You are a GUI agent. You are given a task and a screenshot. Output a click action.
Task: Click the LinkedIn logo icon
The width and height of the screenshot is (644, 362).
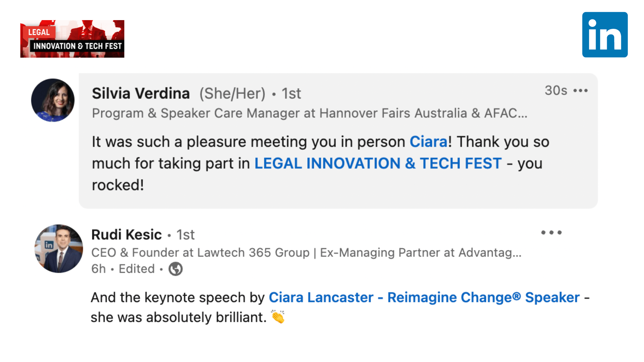pos(605,35)
